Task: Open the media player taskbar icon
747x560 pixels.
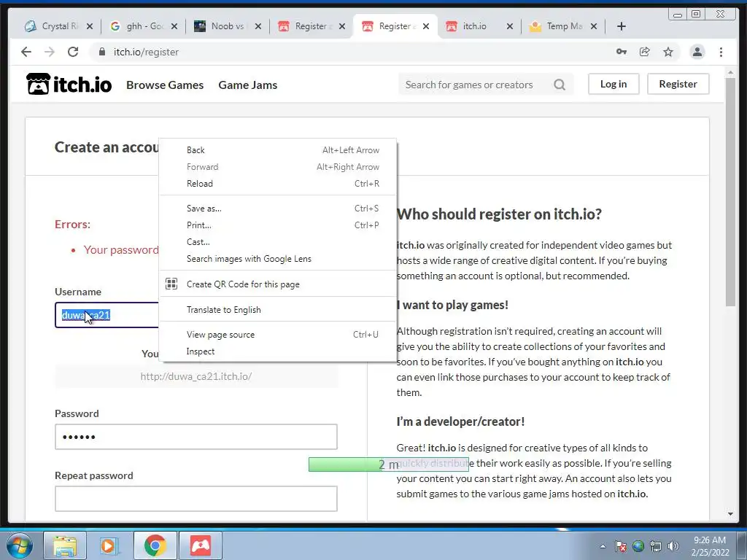Action: [108, 545]
